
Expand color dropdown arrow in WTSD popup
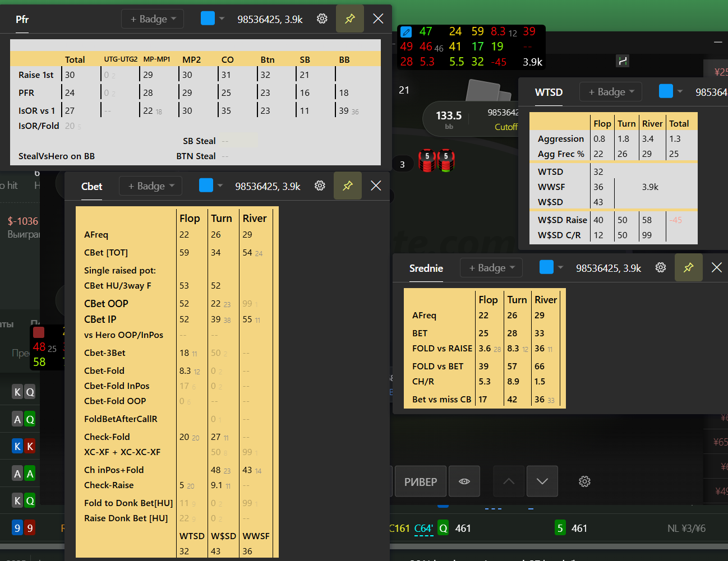[x=680, y=91]
